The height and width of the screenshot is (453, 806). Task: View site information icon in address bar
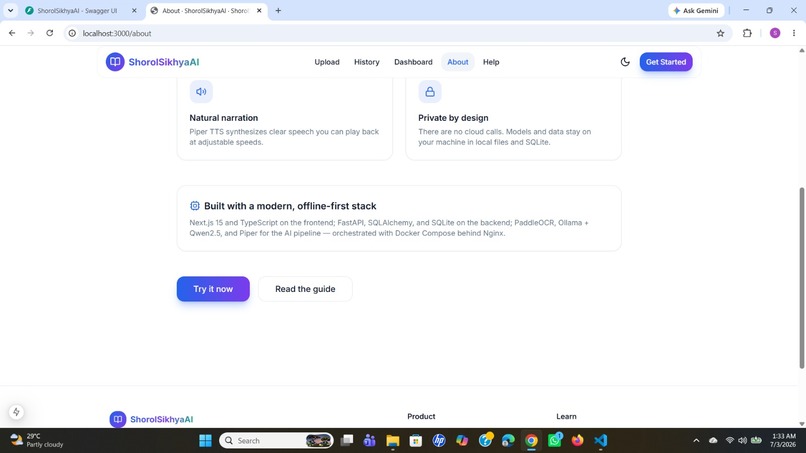point(72,33)
